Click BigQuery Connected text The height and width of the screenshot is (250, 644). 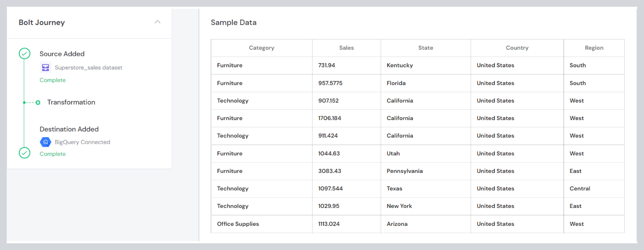coord(82,142)
